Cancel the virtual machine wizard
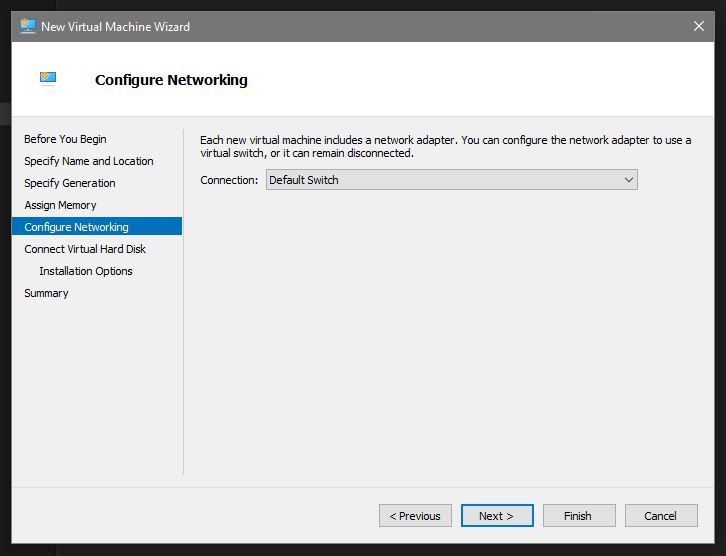726x556 pixels. 661,516
